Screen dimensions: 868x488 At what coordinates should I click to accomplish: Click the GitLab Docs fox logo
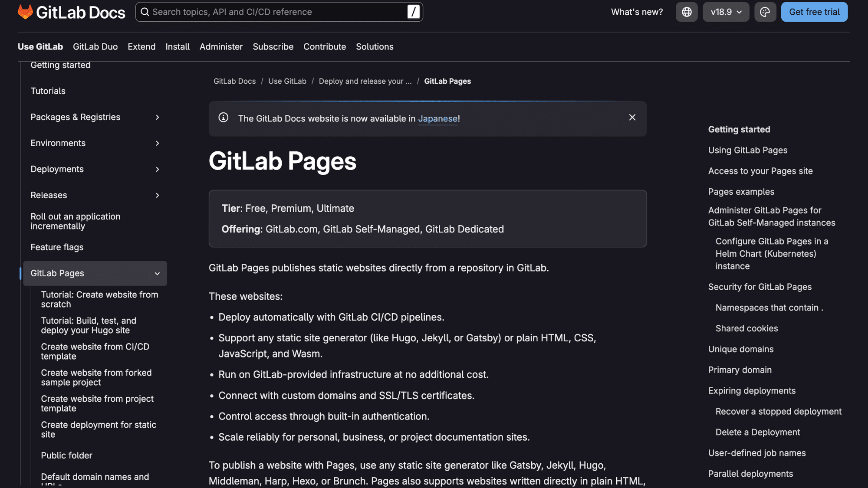click(25, 12)
